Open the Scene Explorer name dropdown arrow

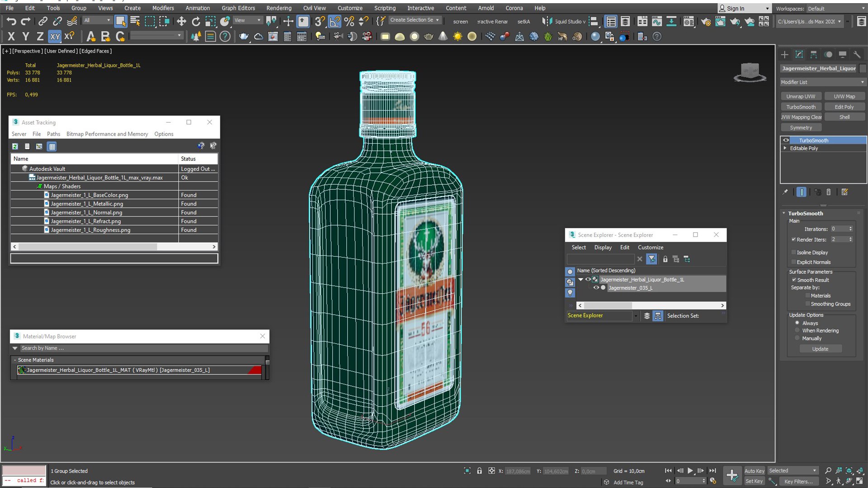(x=636, y=316)
